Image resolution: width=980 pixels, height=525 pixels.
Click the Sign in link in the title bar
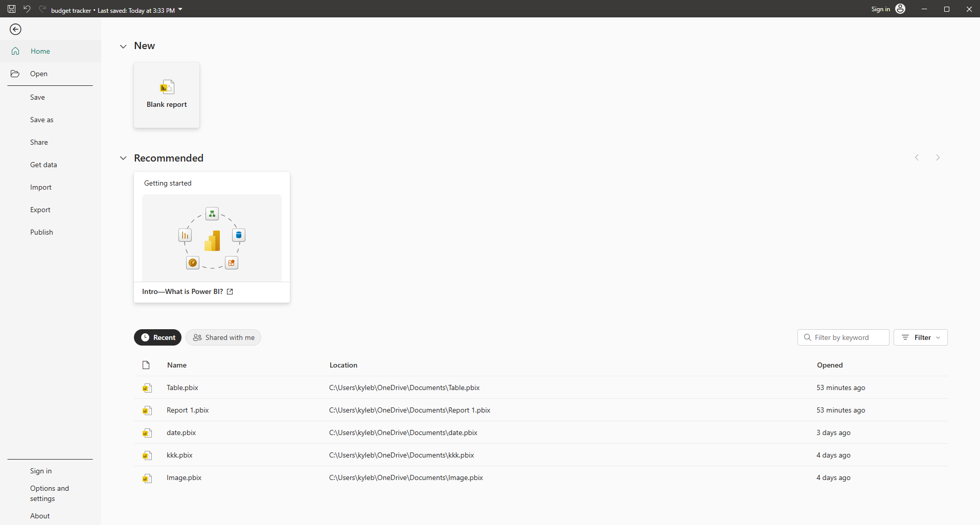pyautogui.click(x=880, y=9)
